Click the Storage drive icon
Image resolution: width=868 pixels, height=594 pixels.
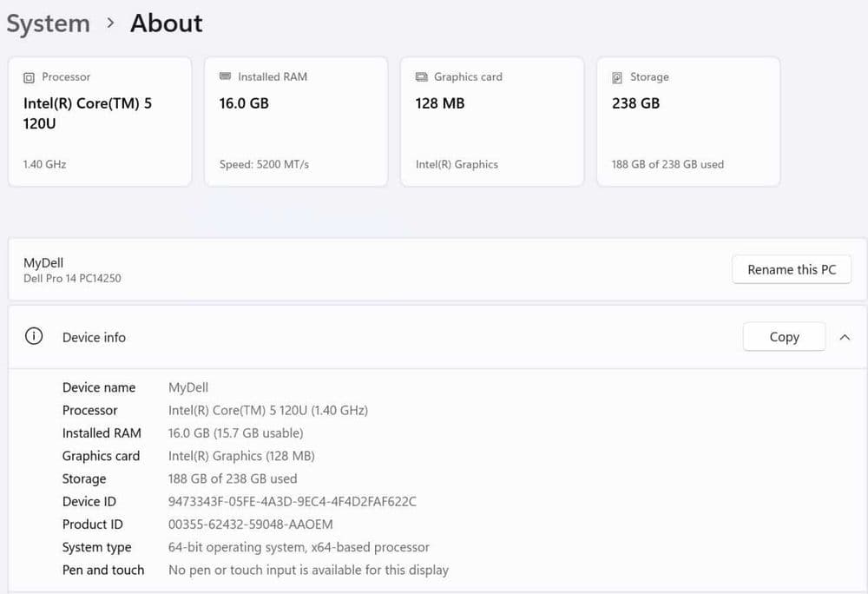[x=617, y=77]
